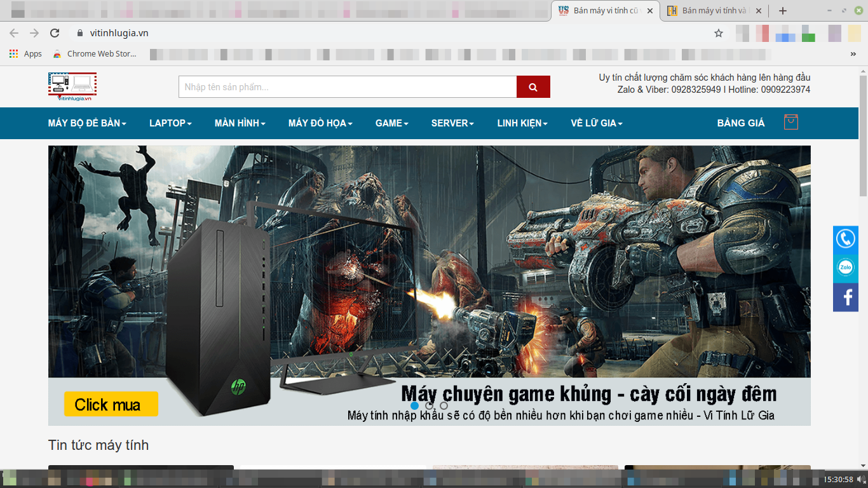Expand the LINH KIỆN dropdown menu
This screenshot has width=868, height=488.
[x=522, y=123]
